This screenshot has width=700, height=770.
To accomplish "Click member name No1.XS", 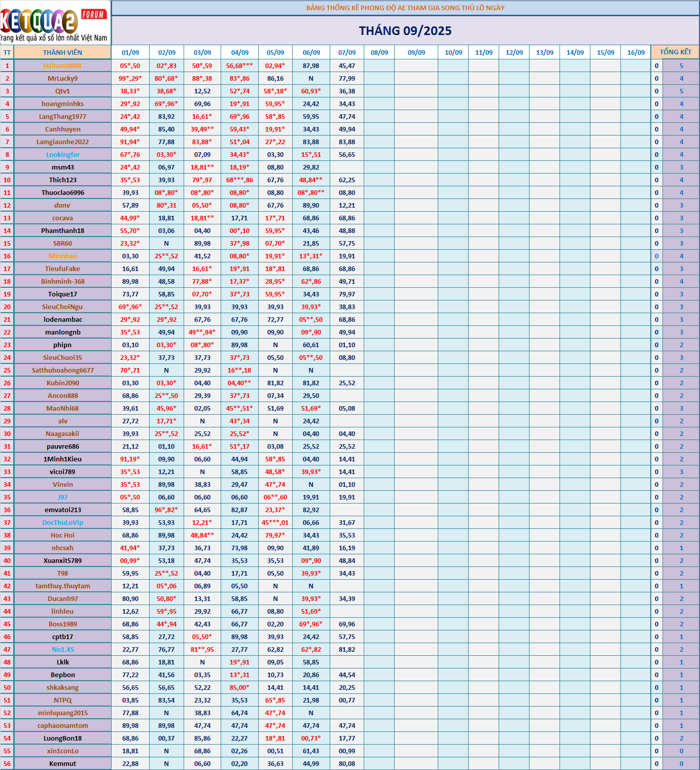I will tap(62, 649).
